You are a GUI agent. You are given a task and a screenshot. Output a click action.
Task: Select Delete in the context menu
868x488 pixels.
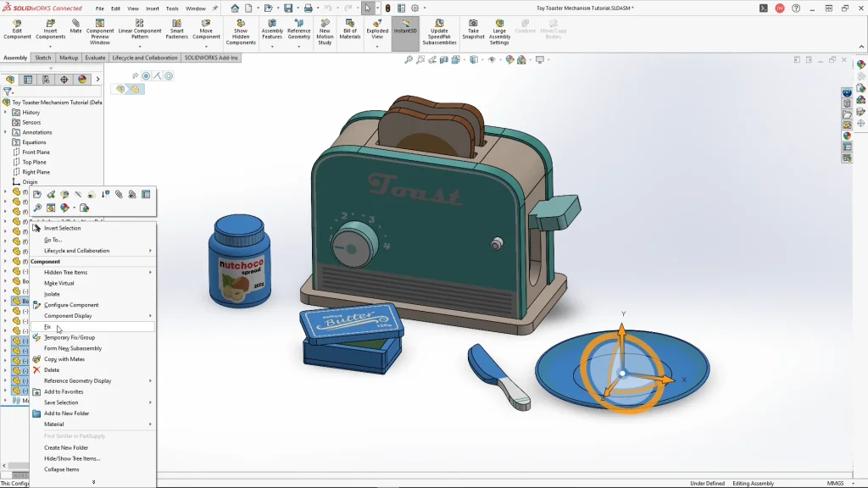[x=52, y=369]
